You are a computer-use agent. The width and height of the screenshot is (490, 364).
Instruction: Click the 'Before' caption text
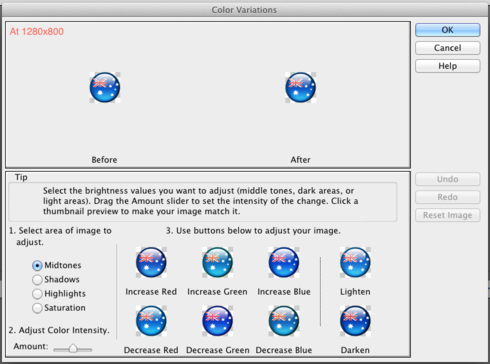click(104, 160)
